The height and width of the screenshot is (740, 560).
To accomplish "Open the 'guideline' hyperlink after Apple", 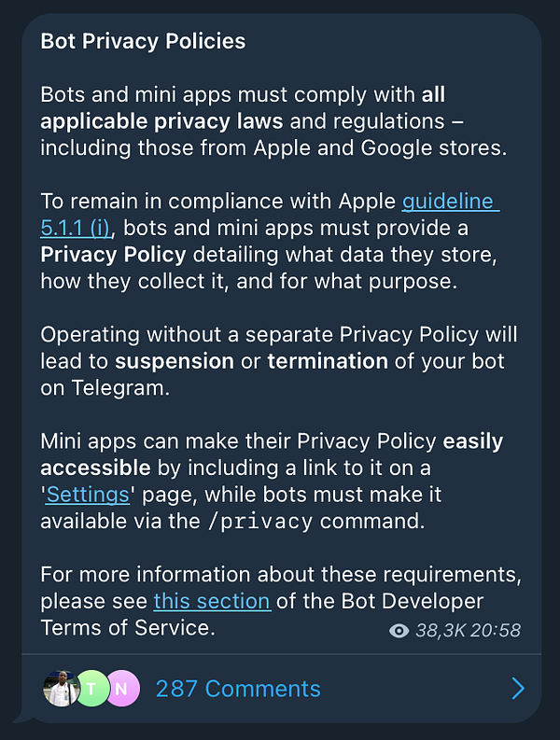I will [451, 202].
